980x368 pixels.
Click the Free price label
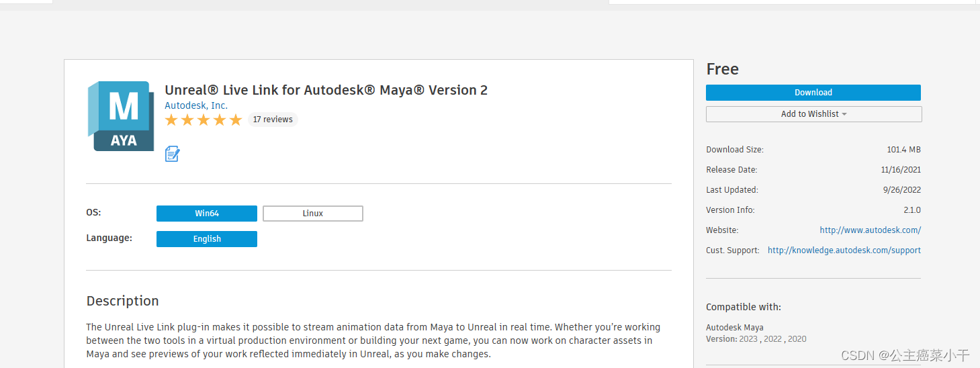pos(723,69)
